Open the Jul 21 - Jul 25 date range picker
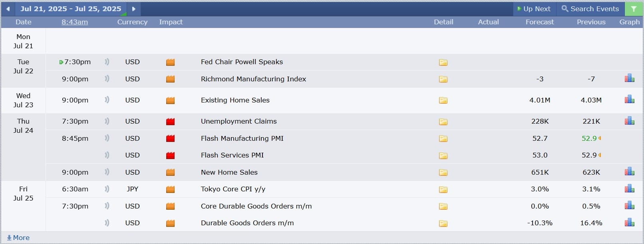Screen dimensions: 644x244 (71, 9)
